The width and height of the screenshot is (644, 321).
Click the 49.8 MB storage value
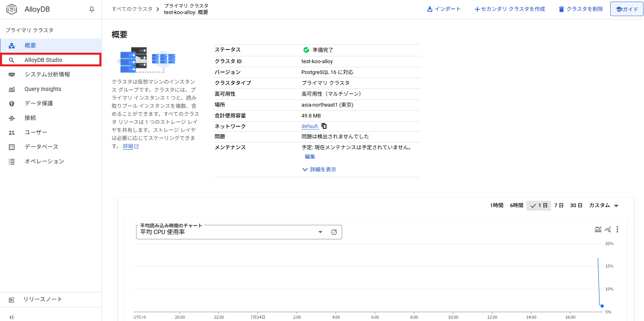pos(311,116)
